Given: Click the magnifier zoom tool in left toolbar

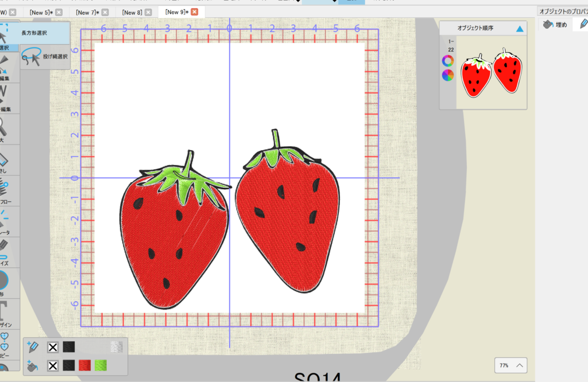Looking at the screenshot, I should [5, 126].
